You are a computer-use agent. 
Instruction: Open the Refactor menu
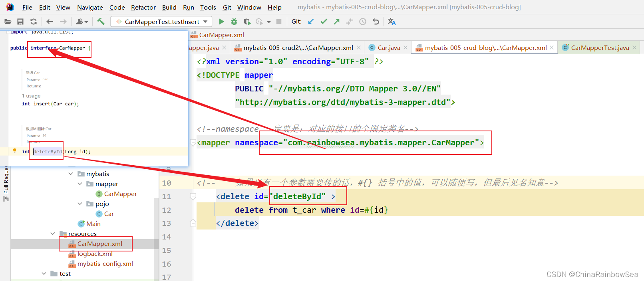click(x=143, y=7)
